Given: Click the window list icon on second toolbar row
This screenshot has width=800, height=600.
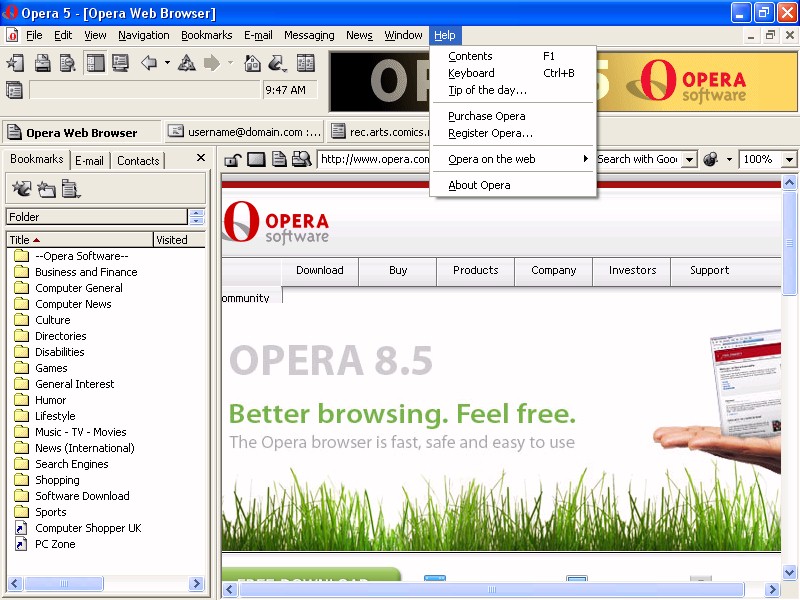Looking at the screenshot, I should 14,90.
